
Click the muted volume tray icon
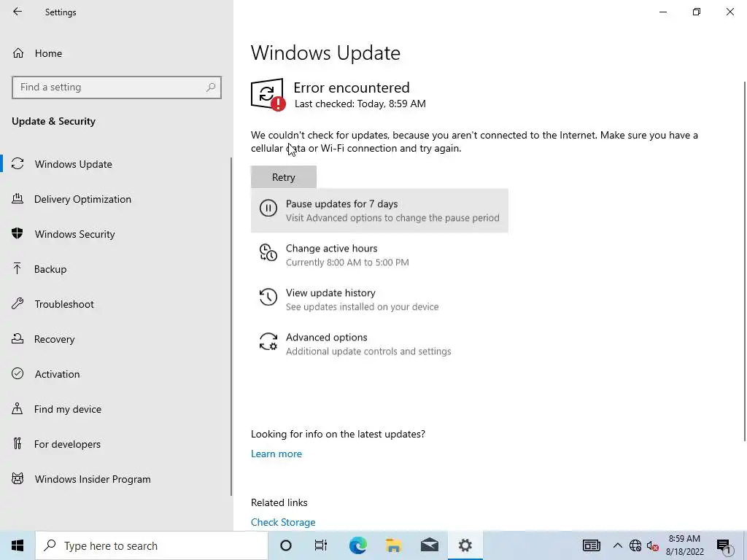[653, 545]
